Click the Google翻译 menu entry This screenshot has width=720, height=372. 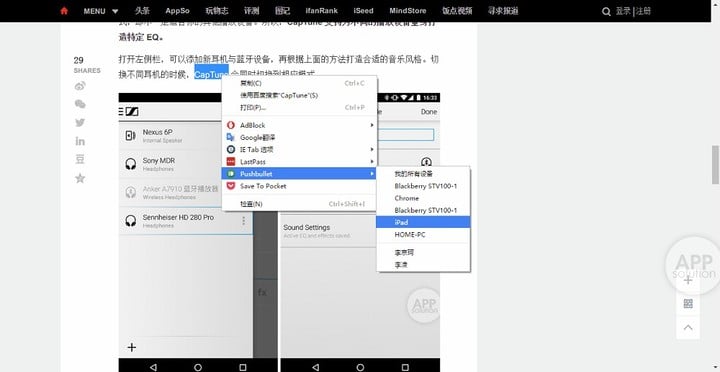(299, 137)
